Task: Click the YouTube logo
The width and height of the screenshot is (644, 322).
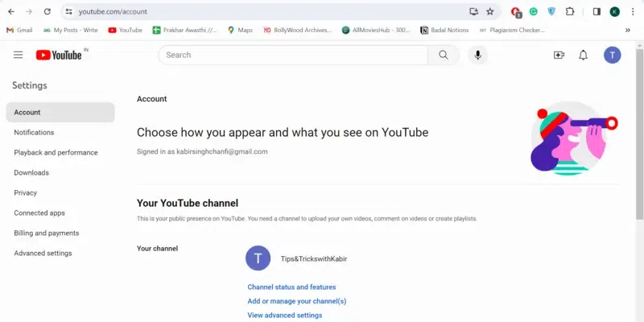Action: (x=59, y=55)
